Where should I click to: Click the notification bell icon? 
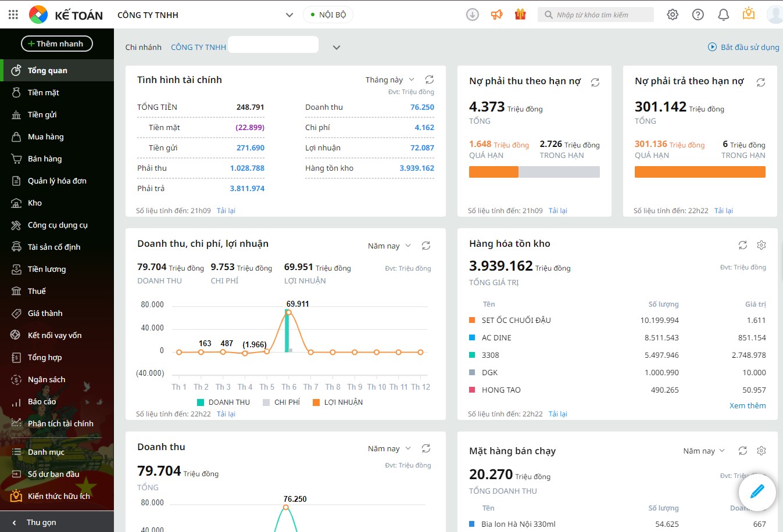click(x=724, y=15)
